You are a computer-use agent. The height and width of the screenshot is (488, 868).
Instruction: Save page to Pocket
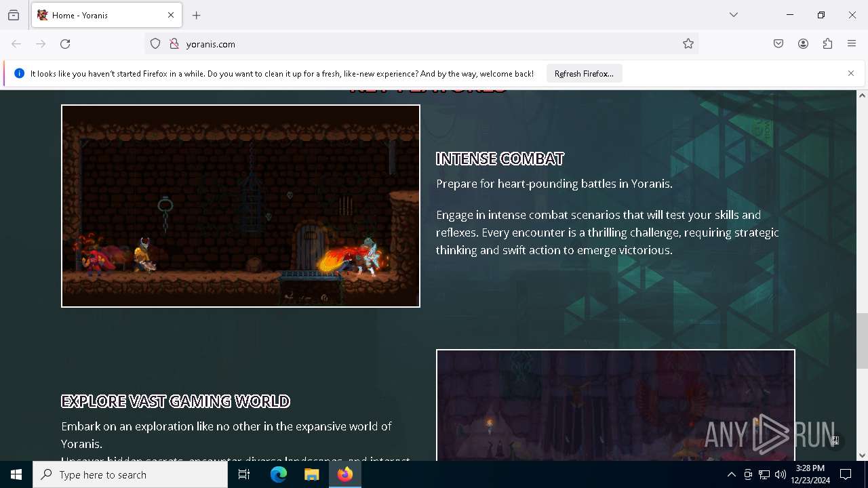(778, 44)
